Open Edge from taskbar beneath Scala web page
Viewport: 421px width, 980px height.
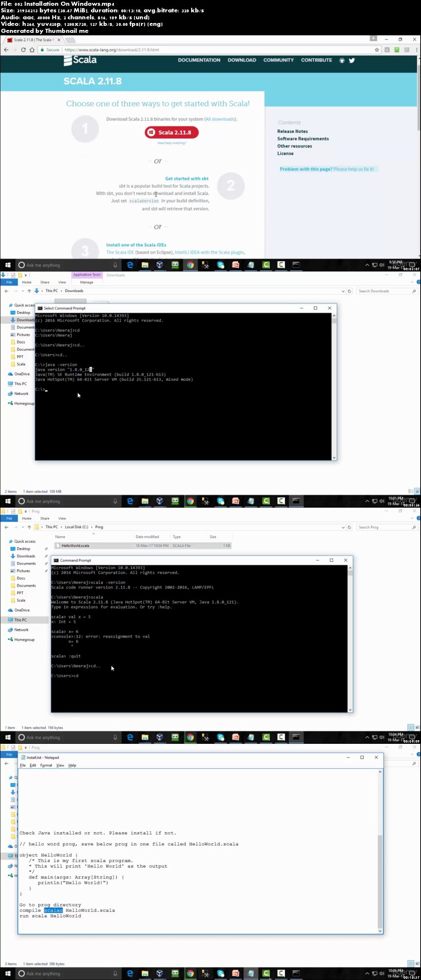click(x=130, y=265)
